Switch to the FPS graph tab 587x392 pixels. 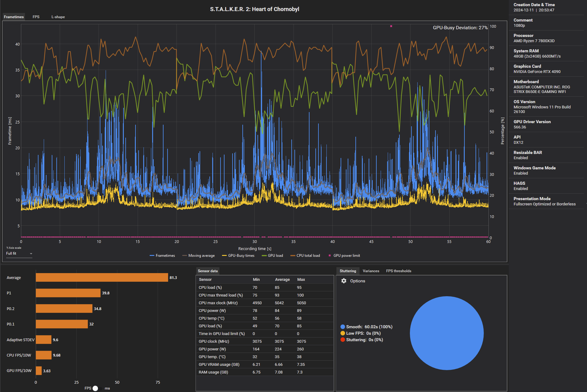[36, 17]
